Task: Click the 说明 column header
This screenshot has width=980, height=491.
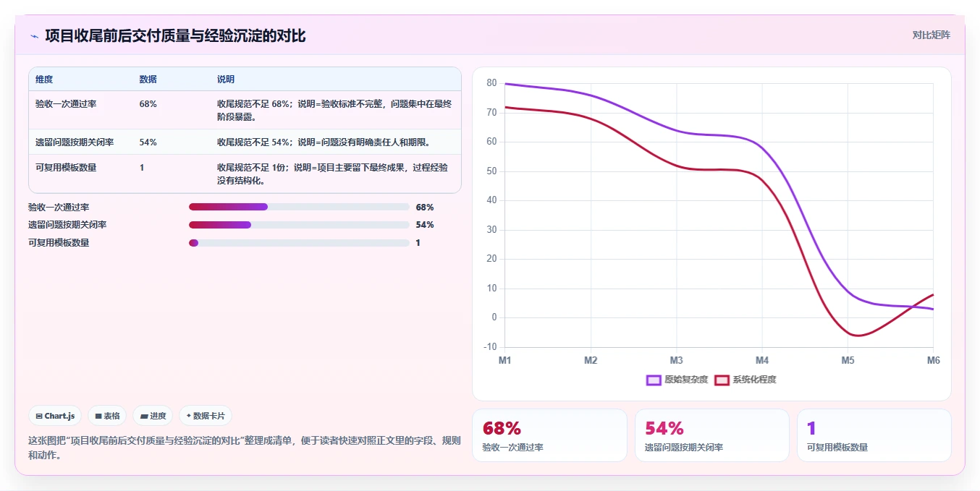Action: 226,80
